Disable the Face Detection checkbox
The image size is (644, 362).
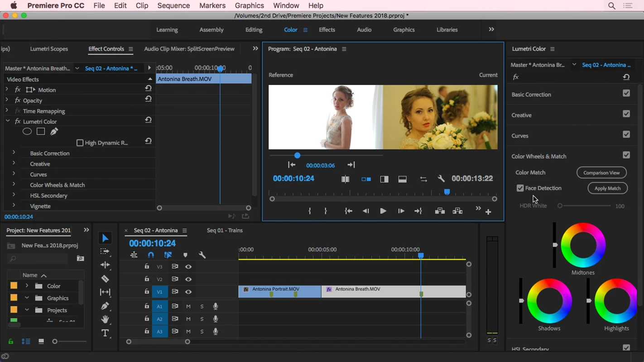point(520,188)
